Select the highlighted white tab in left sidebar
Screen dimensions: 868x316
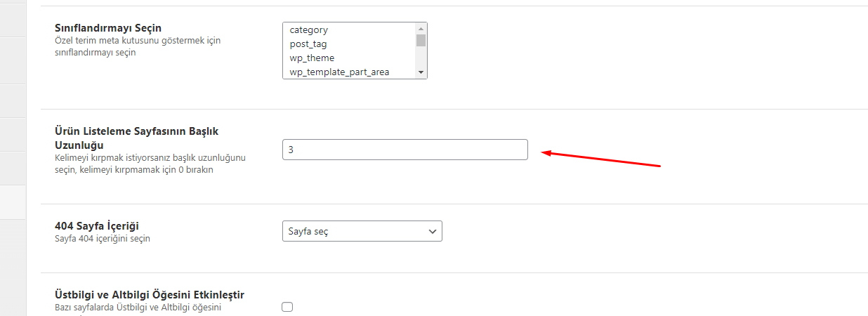[13, 202]
